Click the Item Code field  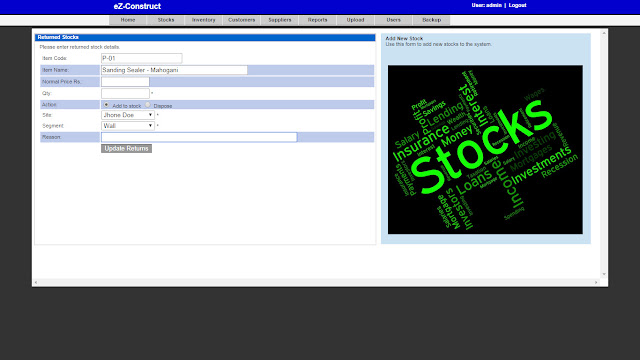point(142,58)
